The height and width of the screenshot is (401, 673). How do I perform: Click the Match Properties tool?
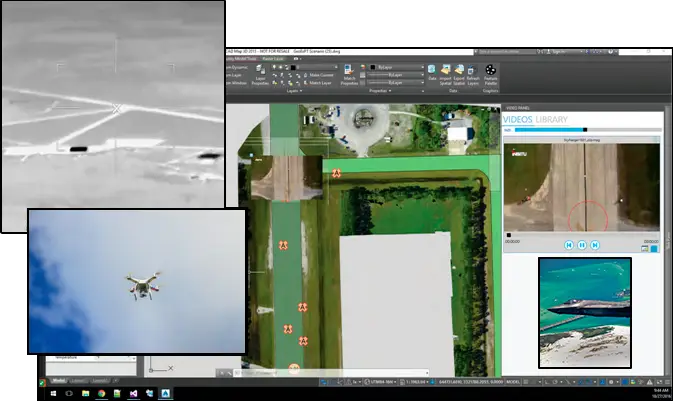tap(349, 75)
